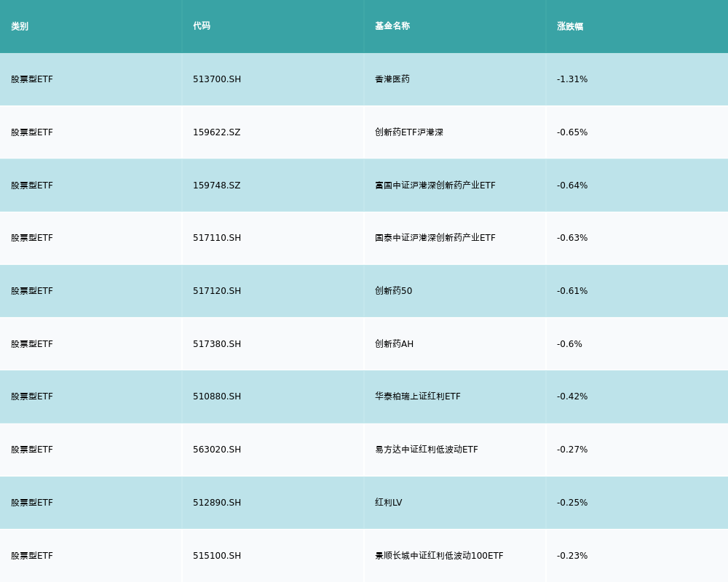The width and height of the screenshot is (728, 582).
Task: Click 股票型ETF in the 510880.SH row
Action: (32, 396)
